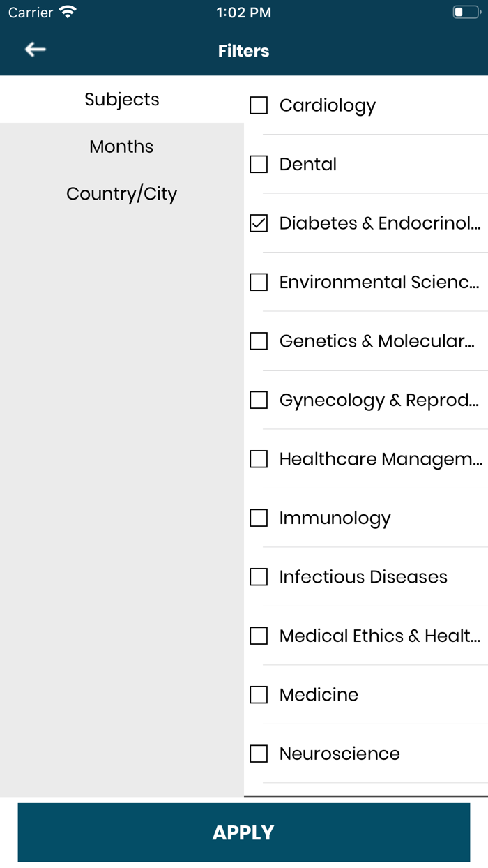Screen dimensions: 488x868
Task: Uncheck Diabetes & Endocrinology checkbox
Action: [259, 223]
